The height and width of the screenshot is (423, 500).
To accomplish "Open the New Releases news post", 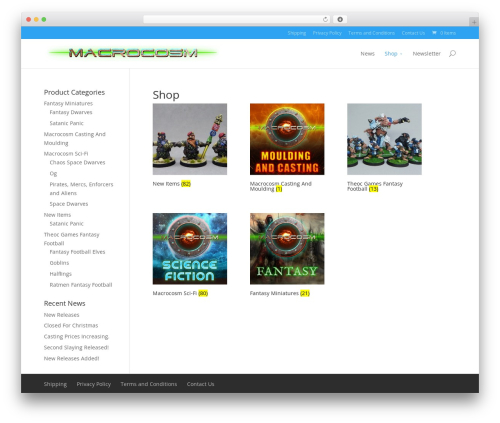I will click(61, 315).
